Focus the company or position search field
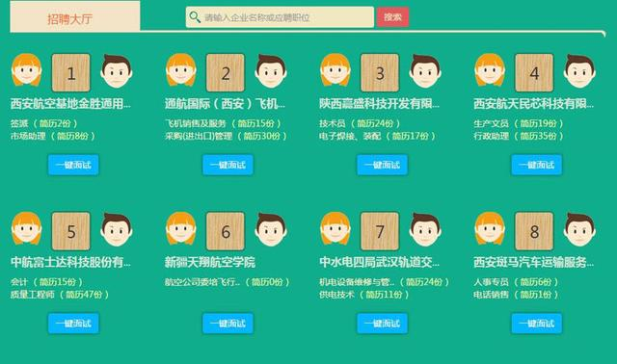Viewport: 617px width, 364px height. [x=280, y=17]
